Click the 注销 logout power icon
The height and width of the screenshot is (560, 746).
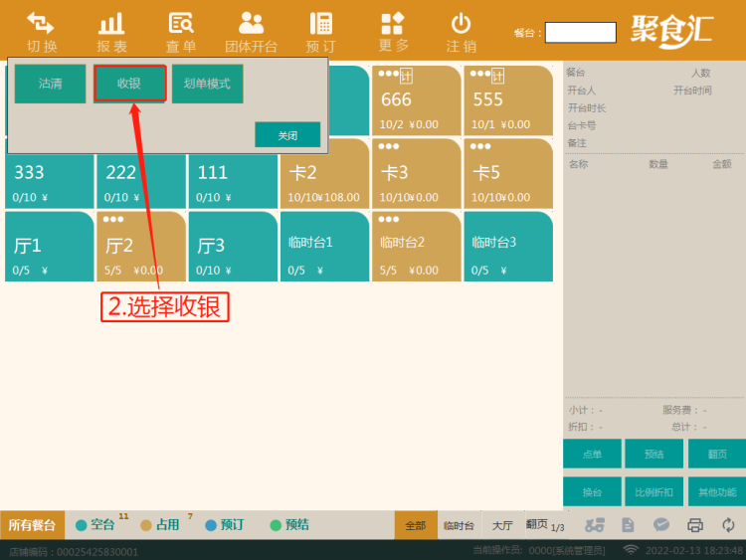(x=461, y=23)
